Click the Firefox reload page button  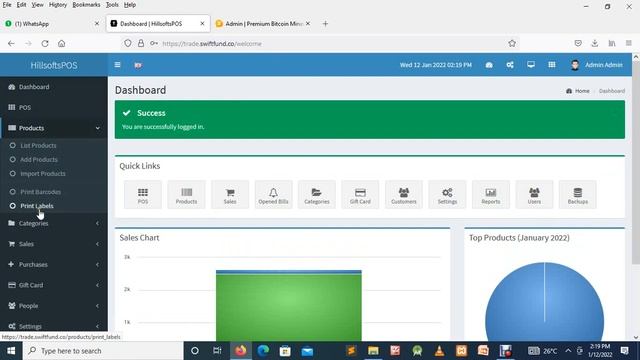click(x=45, y=43)
